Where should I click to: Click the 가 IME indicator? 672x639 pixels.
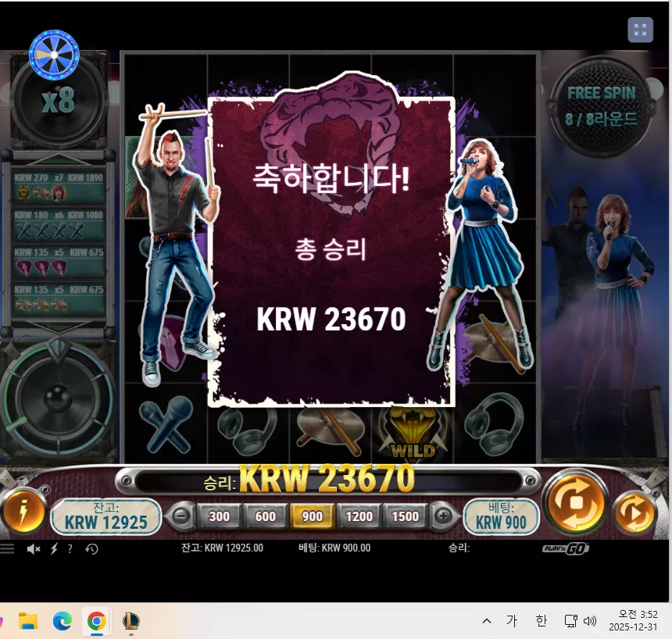pos(512,620)
